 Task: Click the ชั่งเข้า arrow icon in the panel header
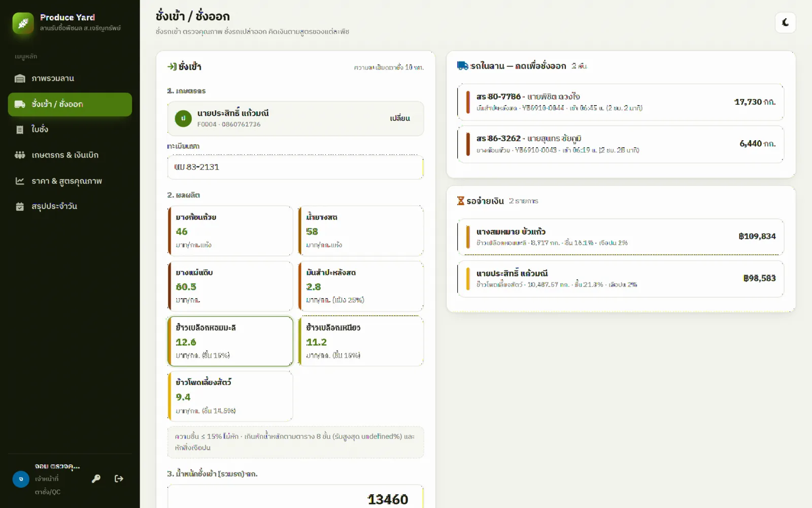(x=172, y=67)
